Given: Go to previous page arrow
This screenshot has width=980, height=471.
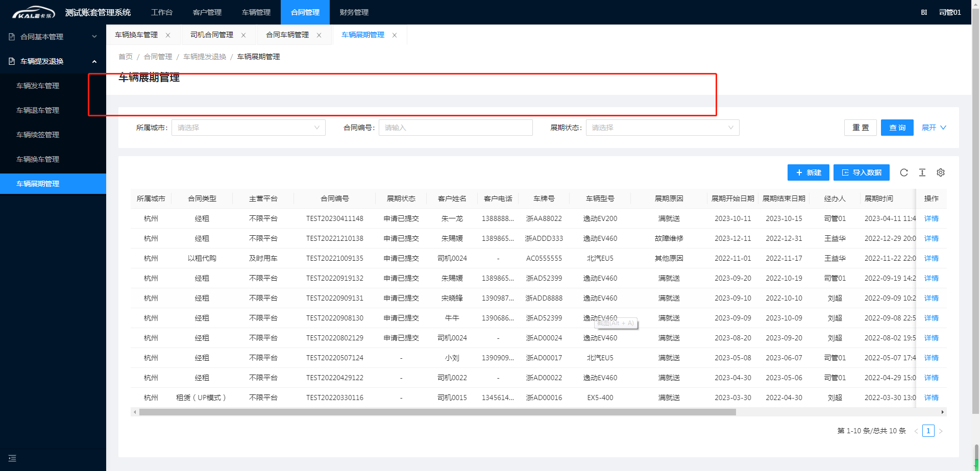Looking at the screenshot, I should click(916, 431).
